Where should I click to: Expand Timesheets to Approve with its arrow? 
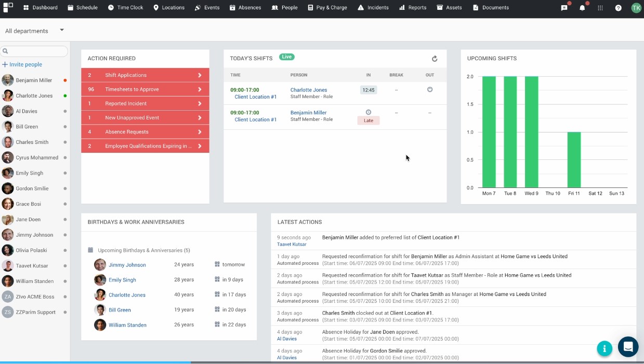pos(200,89)
